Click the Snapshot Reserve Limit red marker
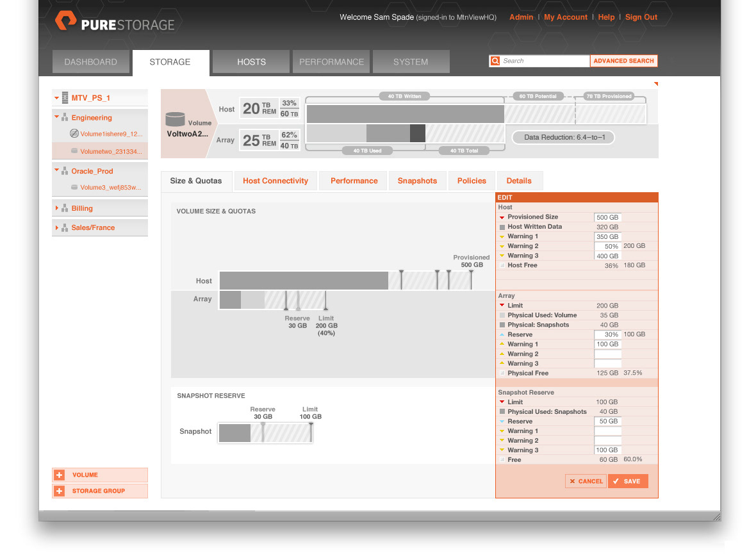 502,402
